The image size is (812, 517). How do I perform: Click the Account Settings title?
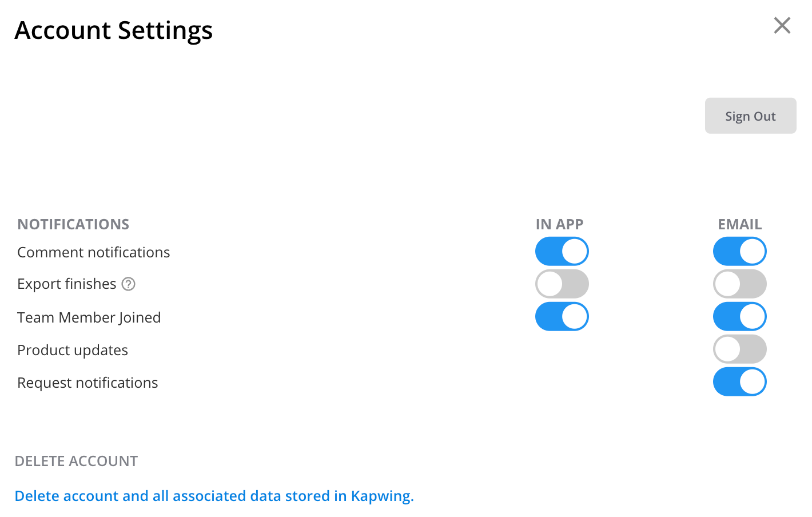click(114, 30)
